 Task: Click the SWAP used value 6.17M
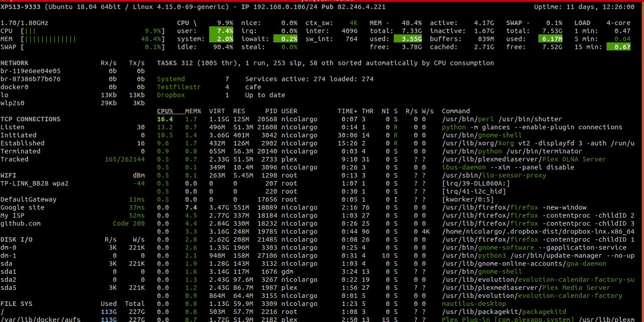(550, 39)
